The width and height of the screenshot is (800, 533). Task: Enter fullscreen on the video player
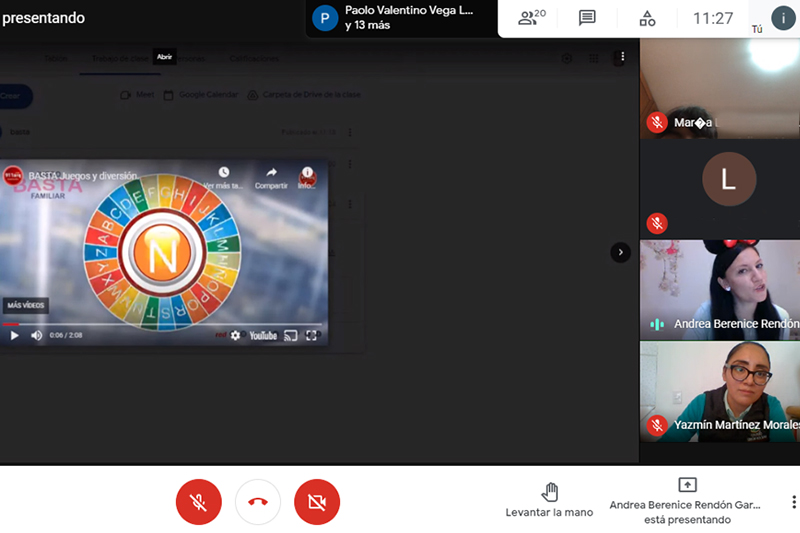(x=311, y=335)
